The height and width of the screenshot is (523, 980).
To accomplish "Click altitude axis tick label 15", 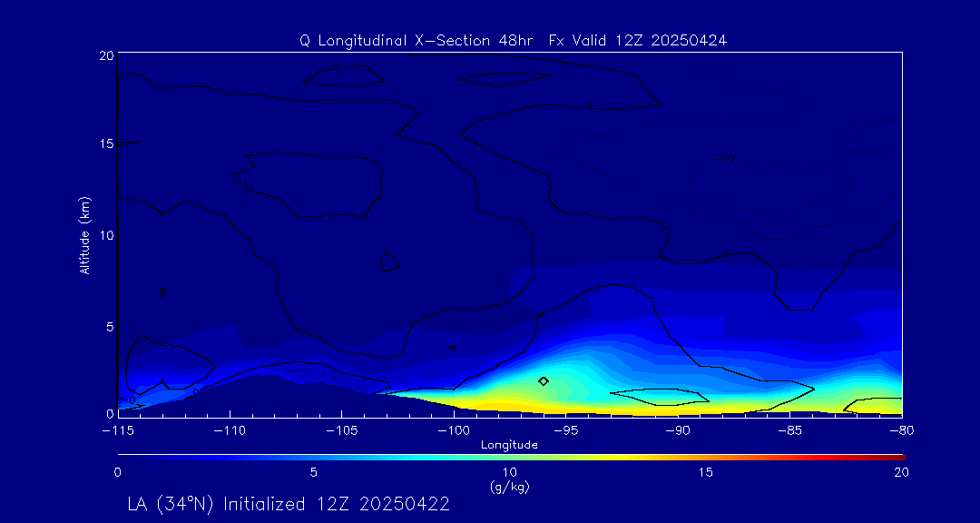I will pos(107,143).
